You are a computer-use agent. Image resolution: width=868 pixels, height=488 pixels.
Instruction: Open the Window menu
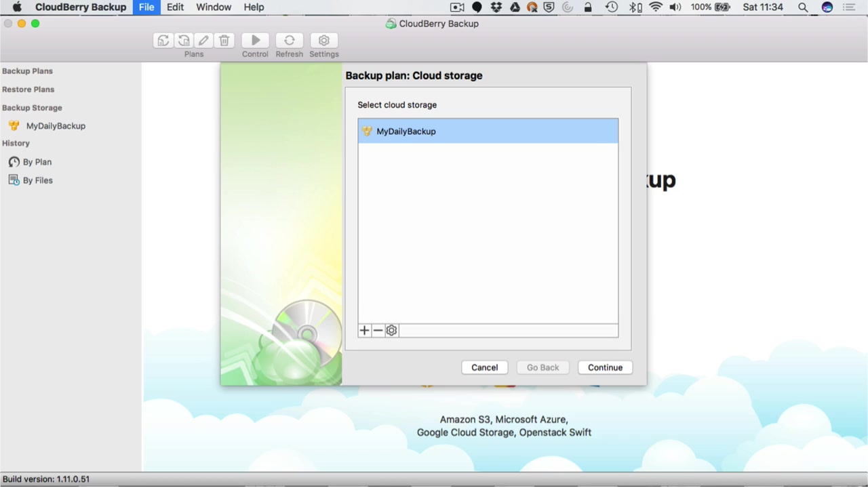click(214, 7)
